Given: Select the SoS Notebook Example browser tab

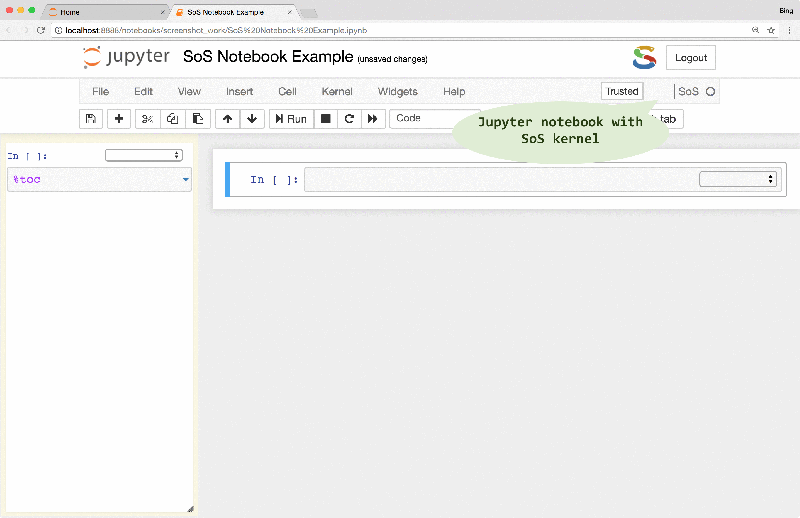Looking at the screenshot, I should [232, 12].
